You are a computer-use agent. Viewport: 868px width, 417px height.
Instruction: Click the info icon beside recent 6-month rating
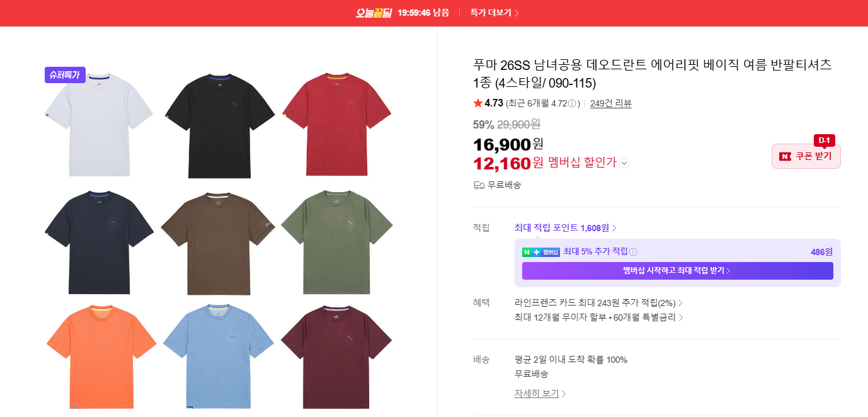572,104
